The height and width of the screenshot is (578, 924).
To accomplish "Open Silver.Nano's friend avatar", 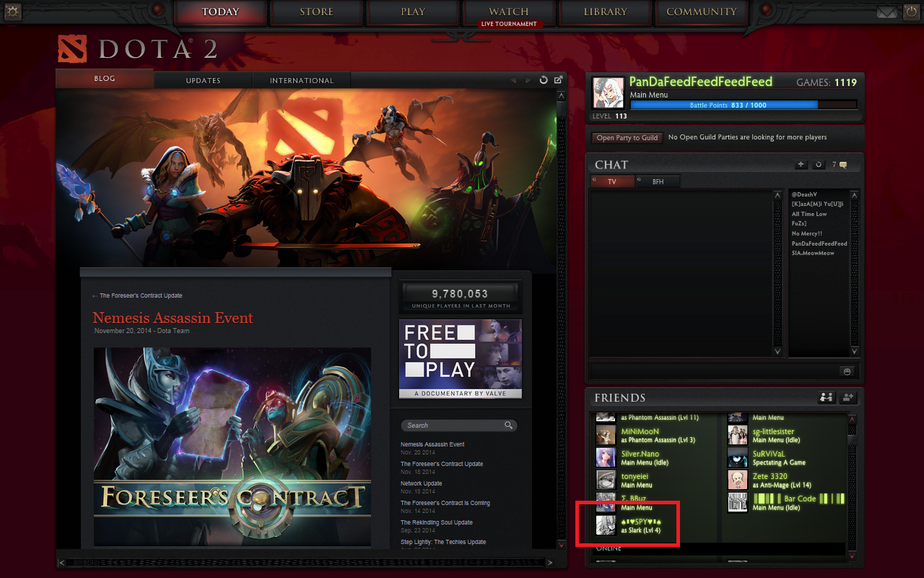I will (606, 457).
